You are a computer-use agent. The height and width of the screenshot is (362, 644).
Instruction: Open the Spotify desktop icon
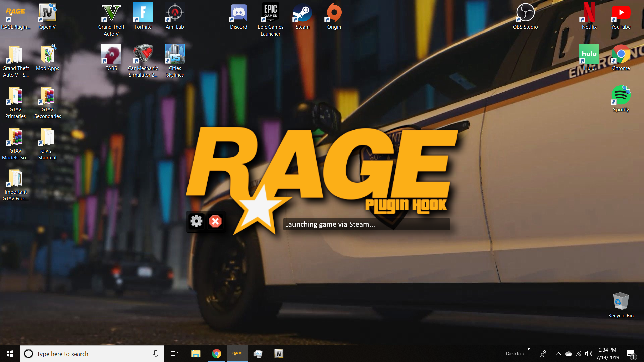tap(621, 99)
